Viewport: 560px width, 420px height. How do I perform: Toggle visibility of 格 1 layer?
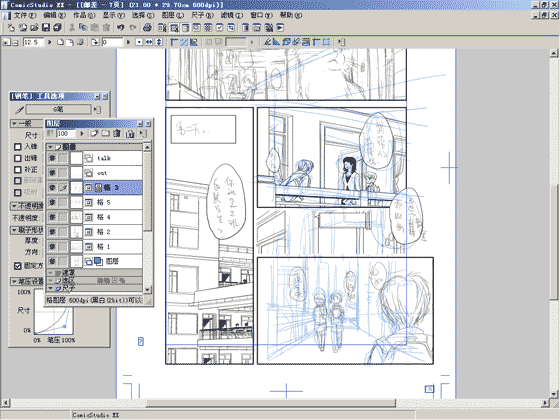coord(52,246)
